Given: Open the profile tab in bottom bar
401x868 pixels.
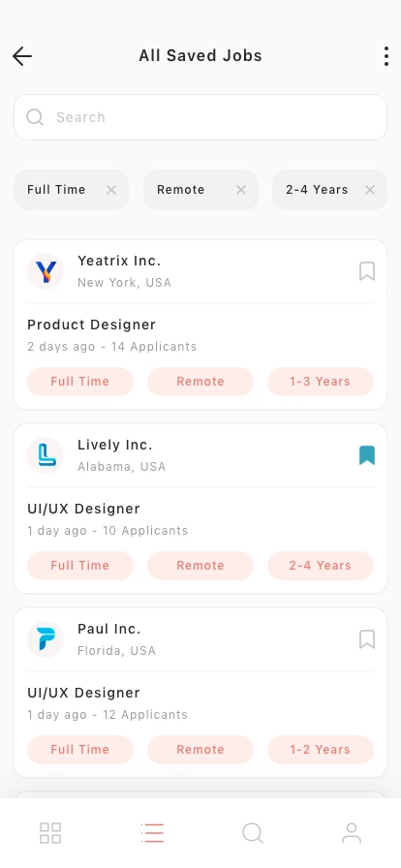Looking at the screenshot, I should (352, 832).
